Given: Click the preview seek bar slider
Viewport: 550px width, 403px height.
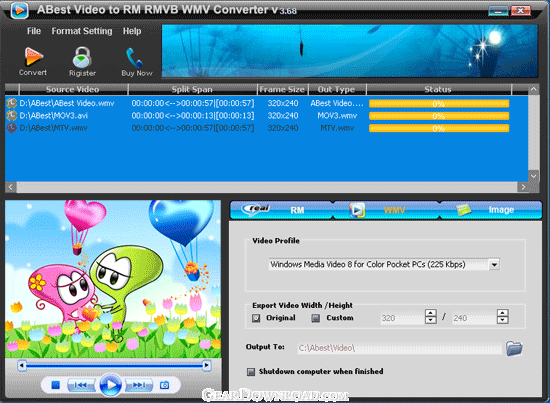Looking at the screenshot, I should point(114,365).
